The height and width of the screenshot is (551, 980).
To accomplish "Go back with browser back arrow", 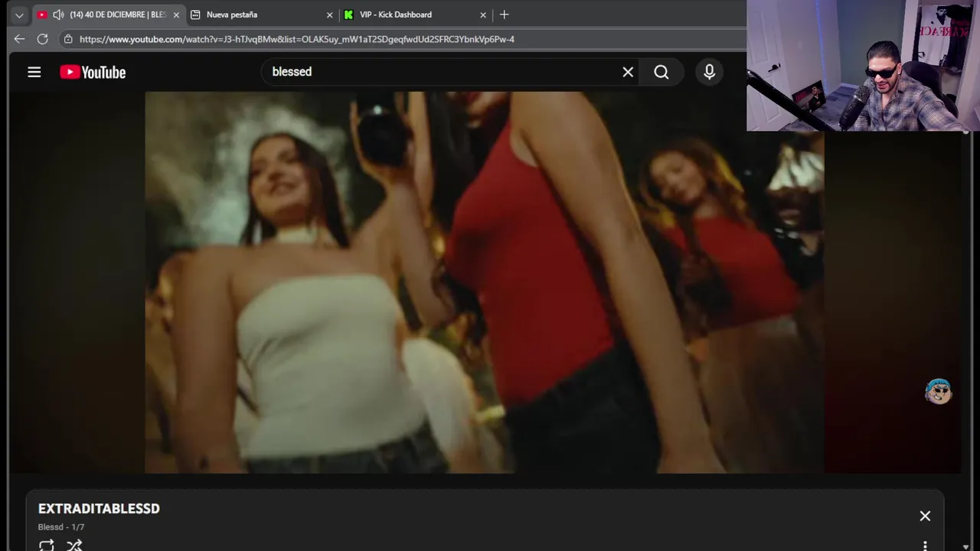I will click(x=19, y=39).
